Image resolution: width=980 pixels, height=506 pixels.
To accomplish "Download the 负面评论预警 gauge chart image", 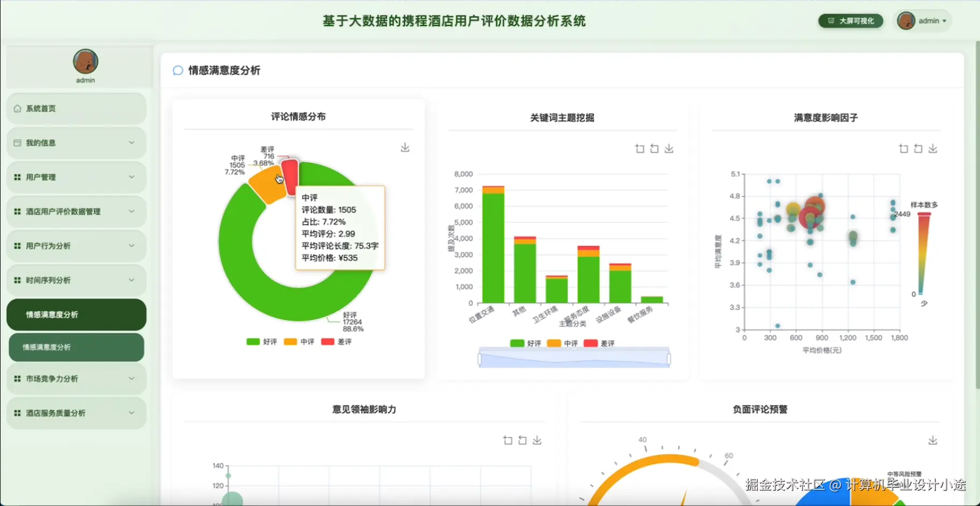I will [933, 440].
